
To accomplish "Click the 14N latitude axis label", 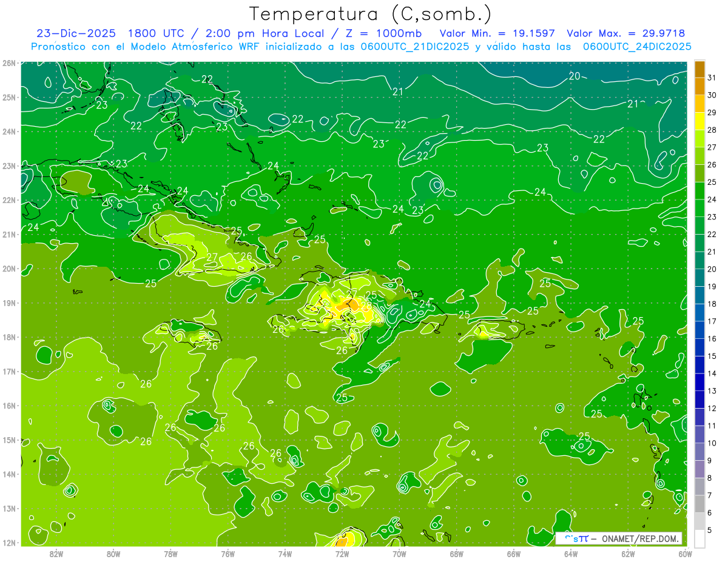I will [x=9, y=473].
